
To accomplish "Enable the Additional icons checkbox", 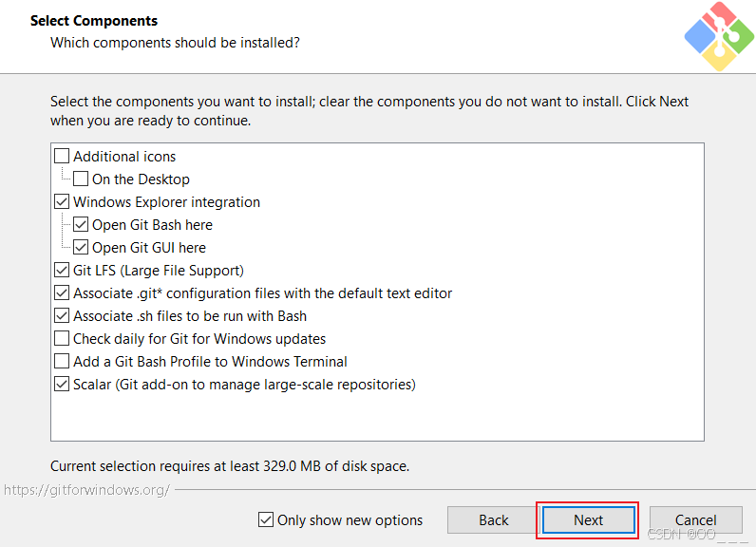I will click(x=62, y=157).
